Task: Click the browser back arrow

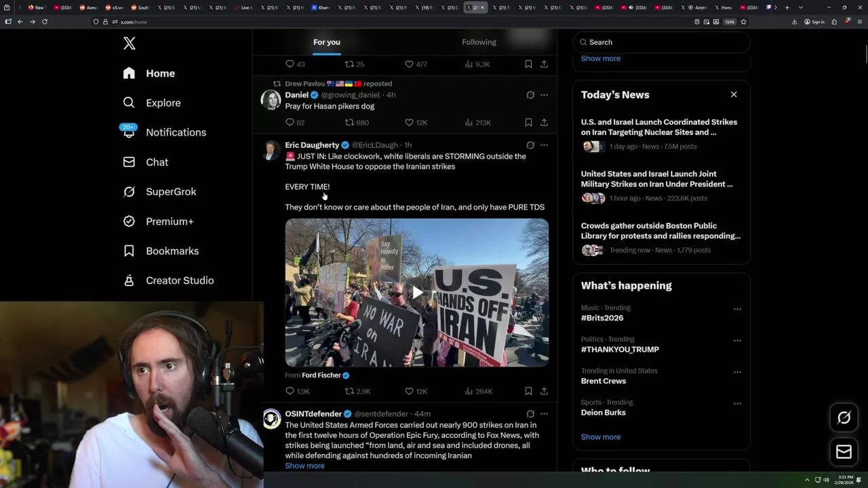Action: [x=20, y=22]
